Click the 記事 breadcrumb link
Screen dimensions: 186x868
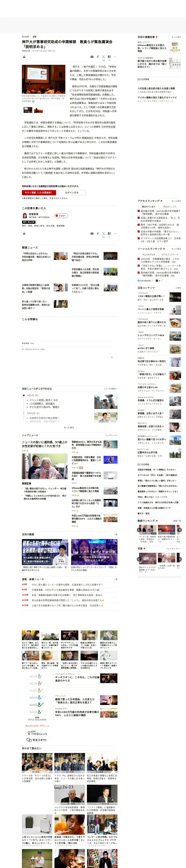coord(34,37)
